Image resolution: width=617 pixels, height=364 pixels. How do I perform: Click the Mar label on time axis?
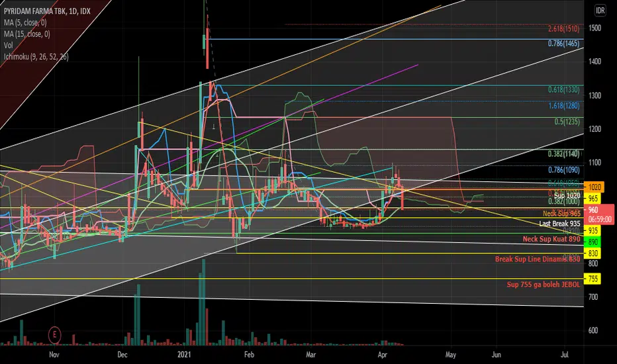(x=311, y=355)
